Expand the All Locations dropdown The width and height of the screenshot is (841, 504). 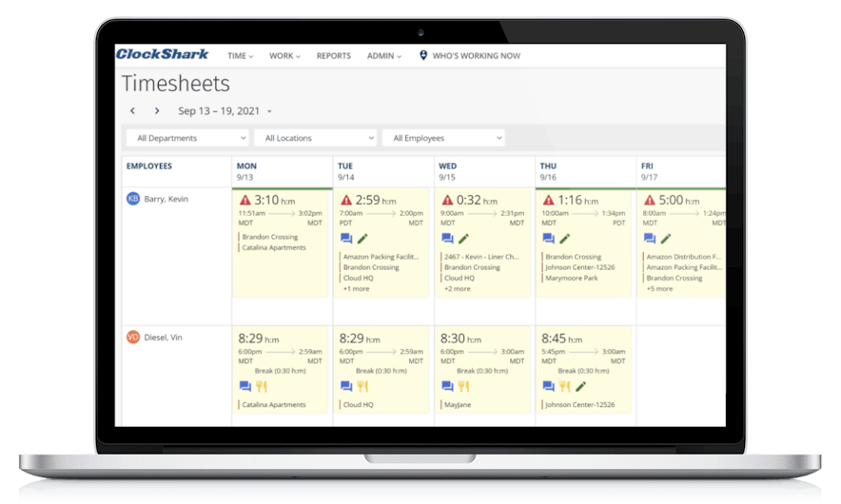coord(316,138)
